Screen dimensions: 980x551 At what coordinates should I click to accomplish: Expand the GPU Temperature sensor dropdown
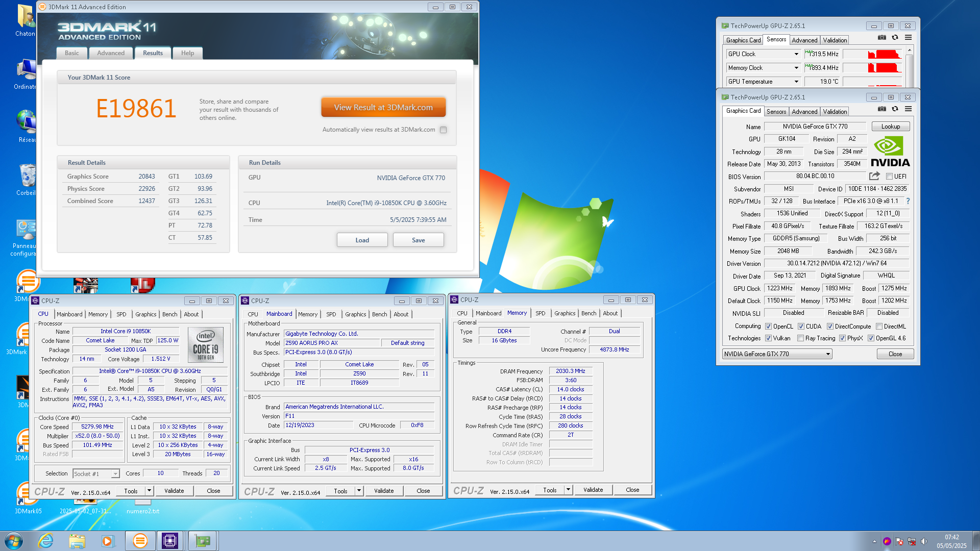click(796, 82)
